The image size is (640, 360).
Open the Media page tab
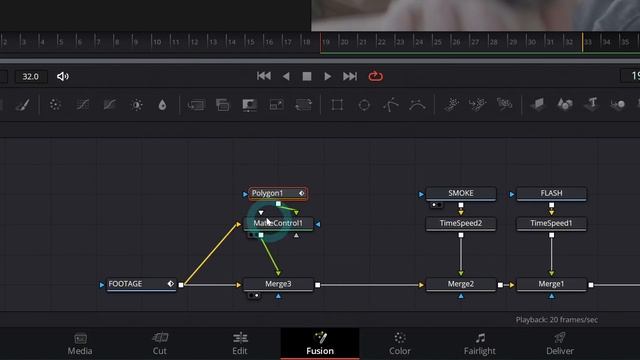(x=80, y=344)
